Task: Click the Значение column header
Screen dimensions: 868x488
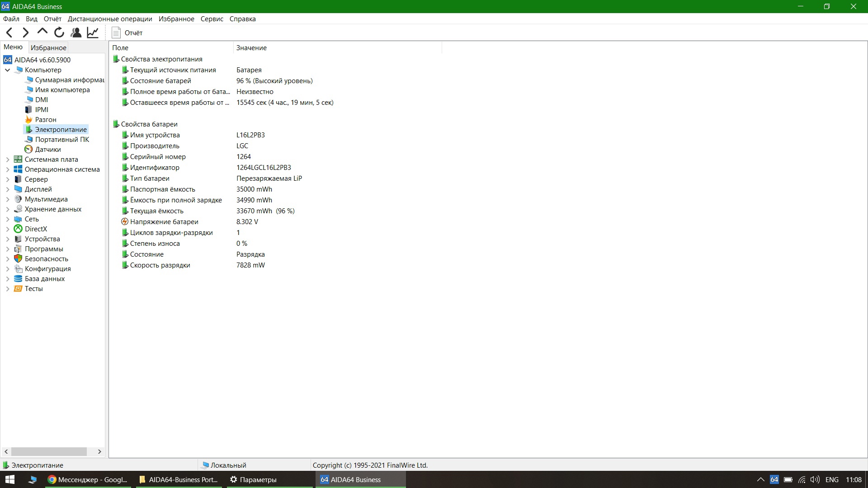Action: (251, 47)
